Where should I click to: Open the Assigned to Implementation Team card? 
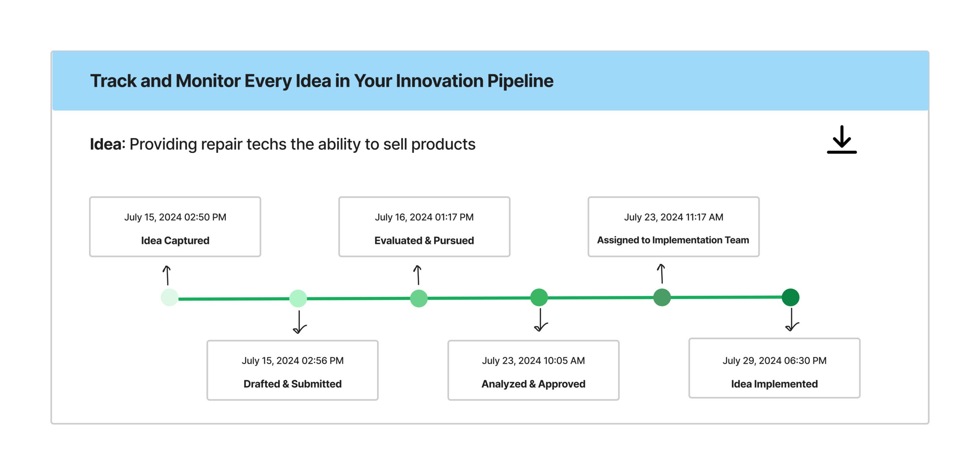[x=673, y=227]
